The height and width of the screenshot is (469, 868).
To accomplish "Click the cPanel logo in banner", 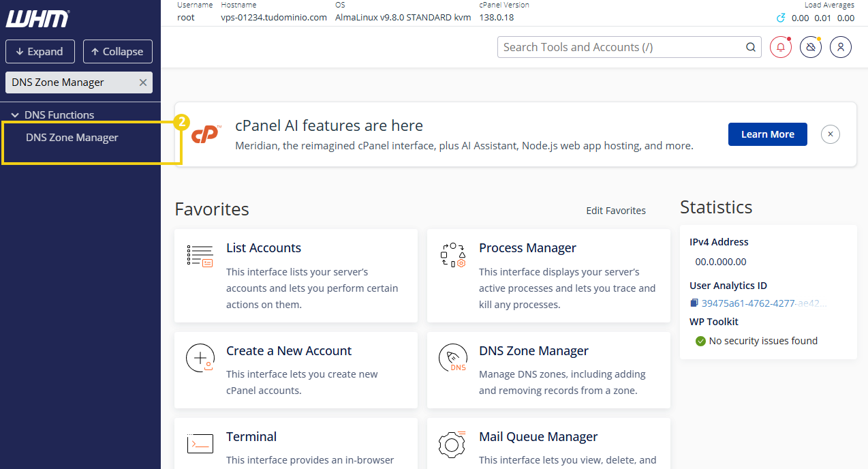I will point(205,134).
